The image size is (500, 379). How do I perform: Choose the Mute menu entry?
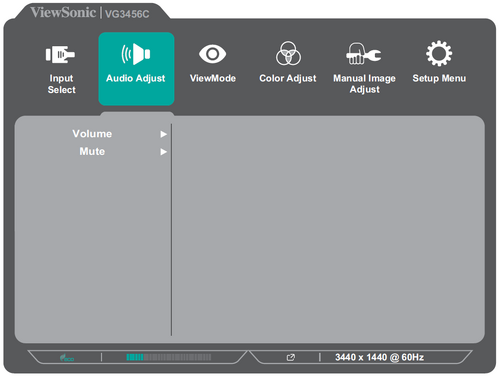click(x=92, y=151)
